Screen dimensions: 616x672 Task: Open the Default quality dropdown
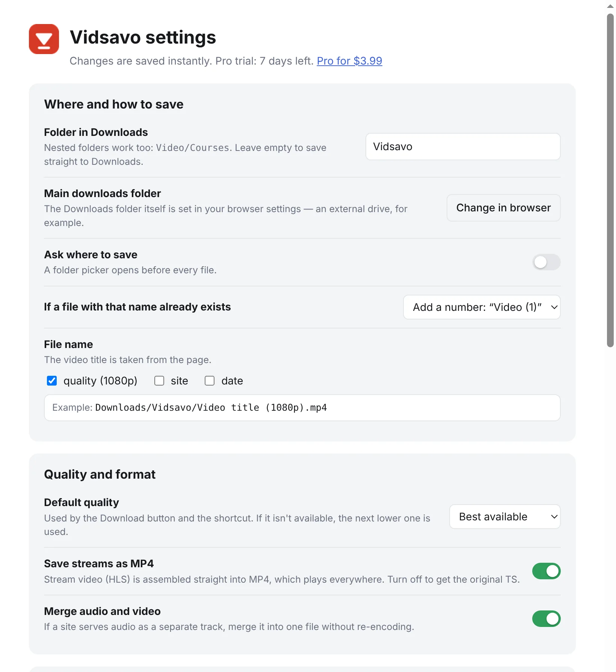[505, 517]
